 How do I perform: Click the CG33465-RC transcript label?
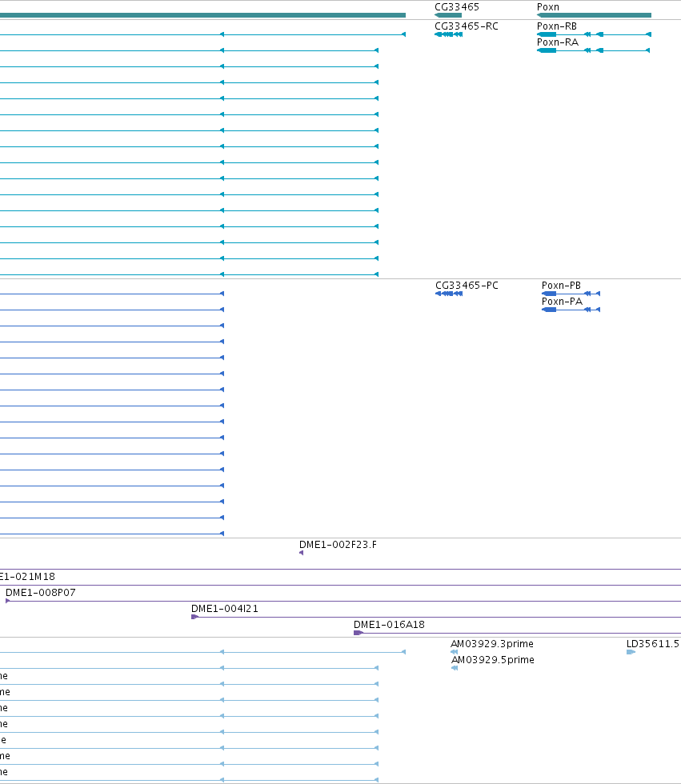pyautogui.click(x=466, y=26)
